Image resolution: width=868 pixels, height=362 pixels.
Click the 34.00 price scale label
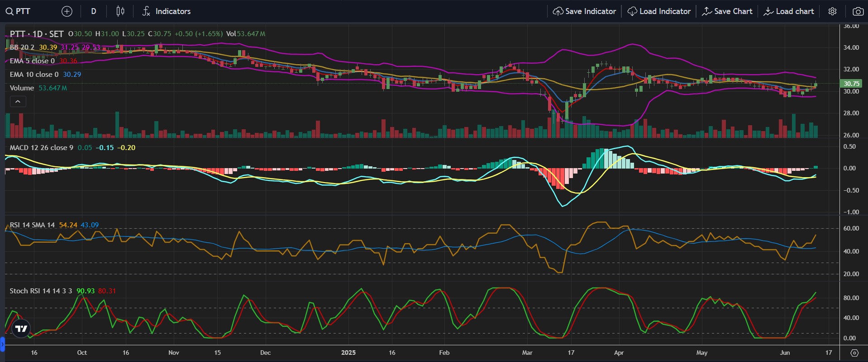click(x=851, y=47)
